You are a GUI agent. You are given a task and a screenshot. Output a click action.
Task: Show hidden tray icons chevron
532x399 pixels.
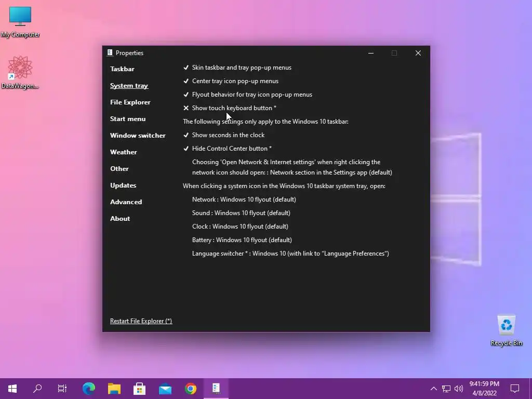434,389
